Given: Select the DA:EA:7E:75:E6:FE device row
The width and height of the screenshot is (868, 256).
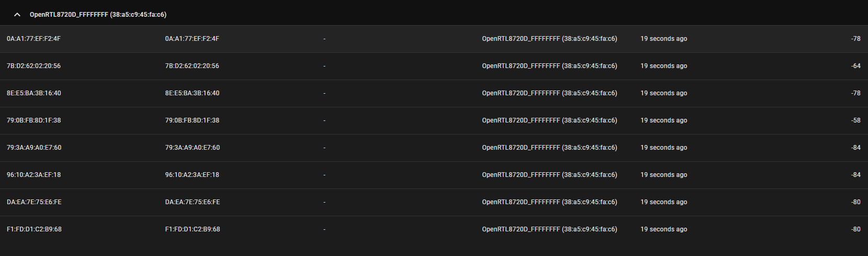Looking at the screenshot, I should point(34,202).
